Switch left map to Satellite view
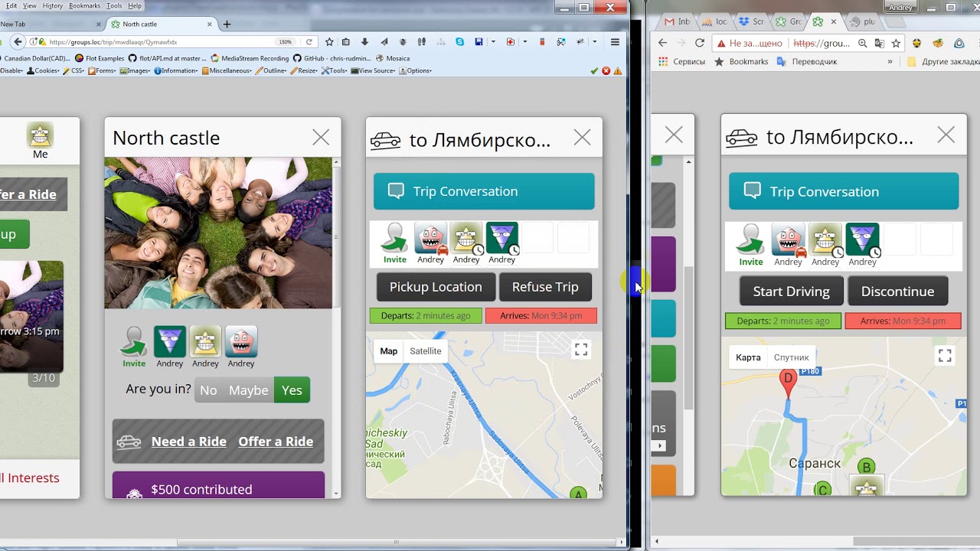Image resolution: width=980 pixels, height=551 pixels. [426, 351]
